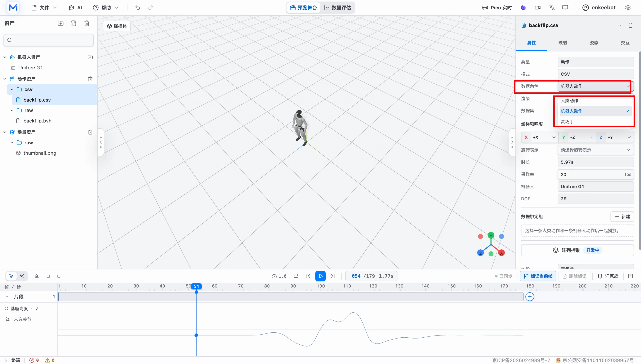Upload to 机器人资产 section
Screen dimensions: 641x364
(x=90, y=57)
